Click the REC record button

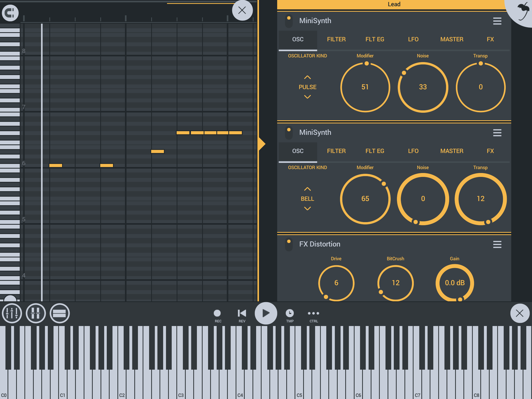pos(218,316)
